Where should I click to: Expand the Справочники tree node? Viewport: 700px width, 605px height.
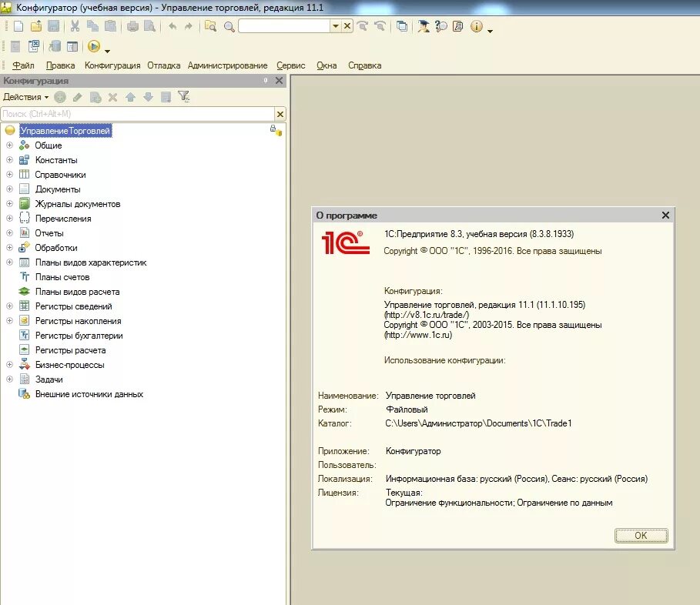(9, 175)
